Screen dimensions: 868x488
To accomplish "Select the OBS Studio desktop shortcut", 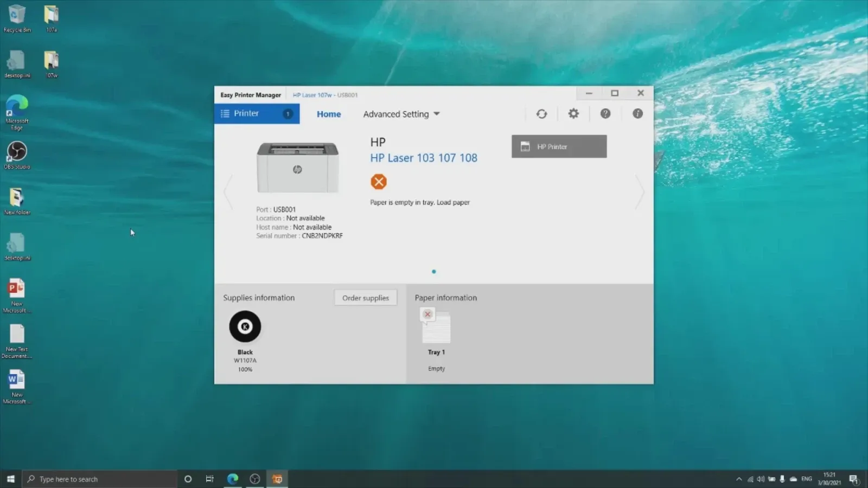I will (x=17, y=156).
